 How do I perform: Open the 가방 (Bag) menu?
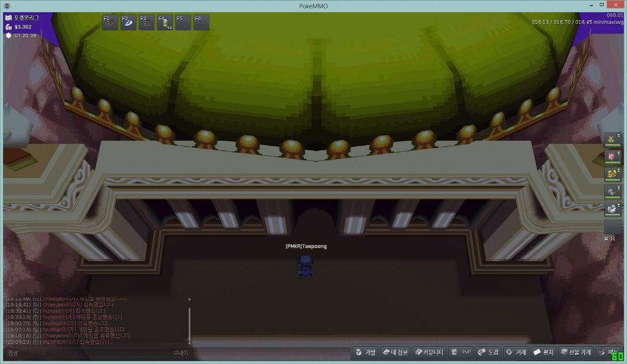[366, 352]
